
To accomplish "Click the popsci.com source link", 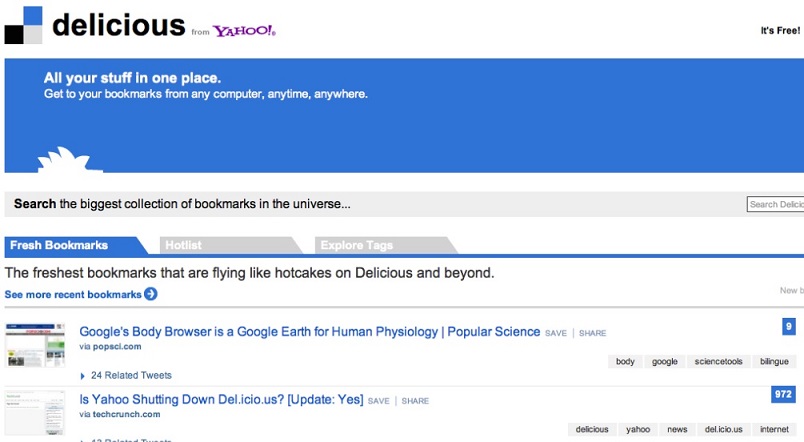I will click(x=117, y=347).
